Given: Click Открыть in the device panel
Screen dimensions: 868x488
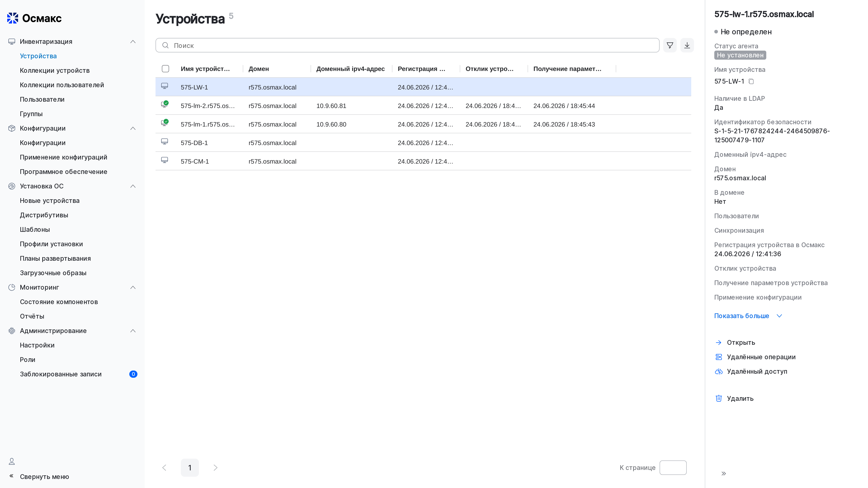Looking at the screenshot, I should pyautogui.click(x=741, y=343).
